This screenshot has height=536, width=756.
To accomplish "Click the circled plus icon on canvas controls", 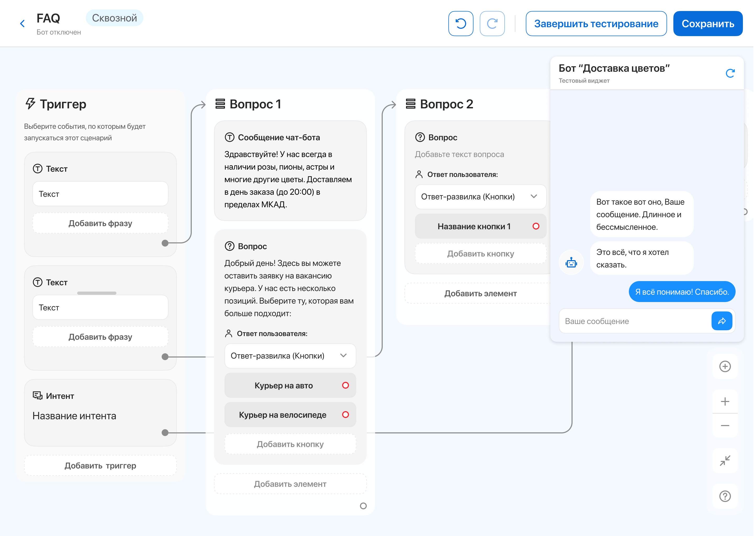I will [x=725, y=366].
